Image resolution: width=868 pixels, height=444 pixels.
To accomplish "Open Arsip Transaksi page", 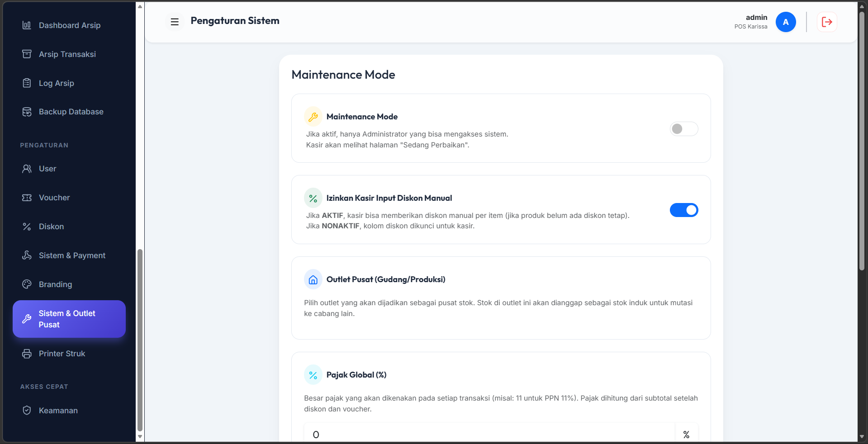I will (x=69, y=54).
